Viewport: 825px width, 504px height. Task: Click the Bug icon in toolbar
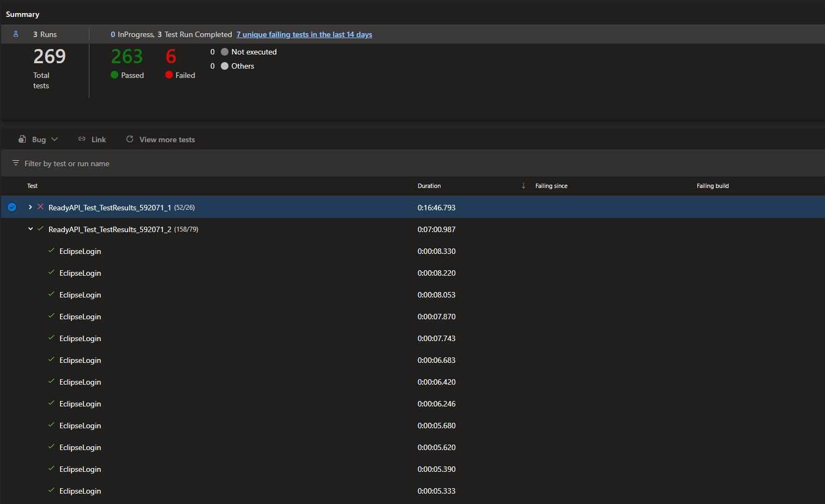tap(22, 139)
